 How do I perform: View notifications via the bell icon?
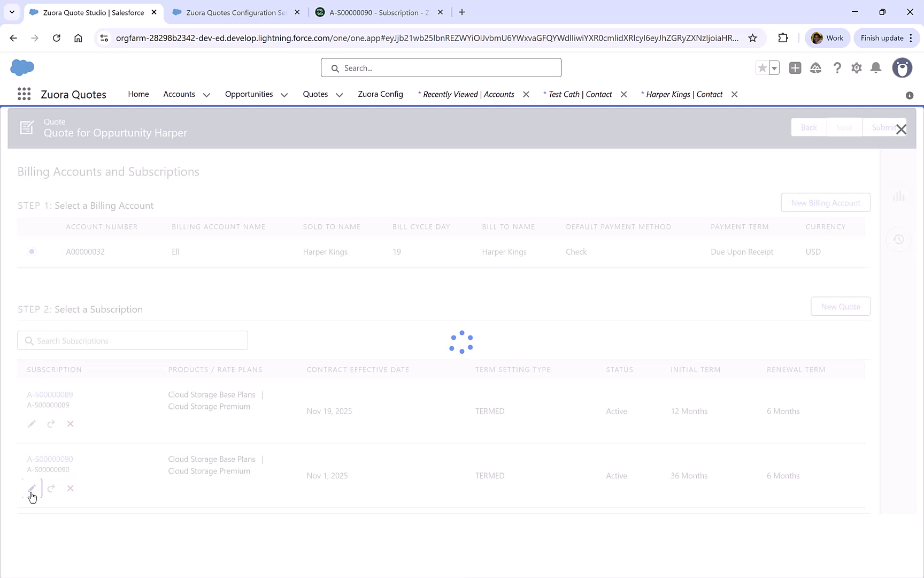[876, 68]
